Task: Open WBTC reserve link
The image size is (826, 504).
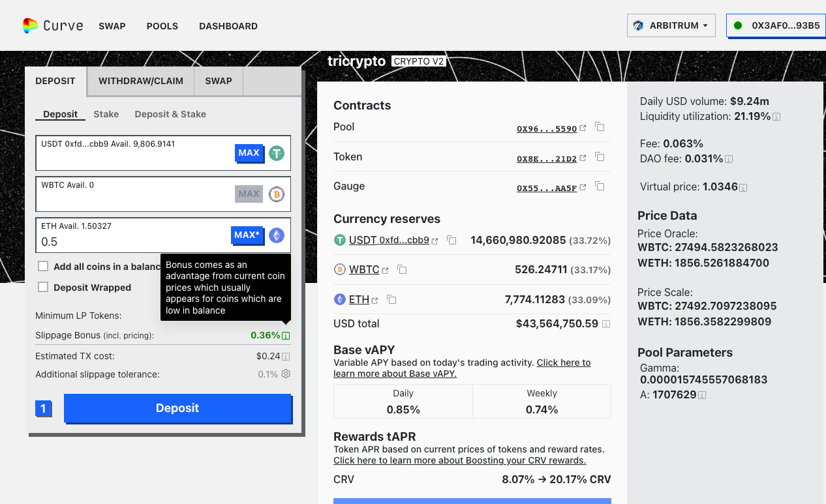Action: point(364,269)
